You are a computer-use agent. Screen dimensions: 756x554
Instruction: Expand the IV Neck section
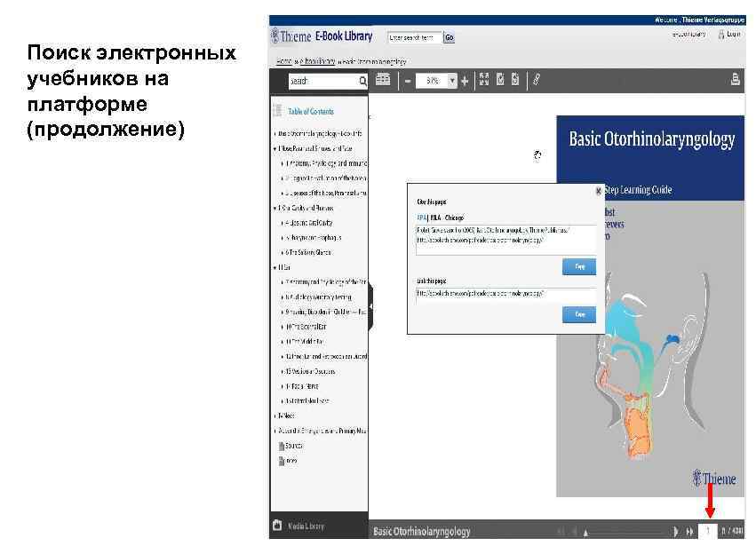tap(275, 415)
